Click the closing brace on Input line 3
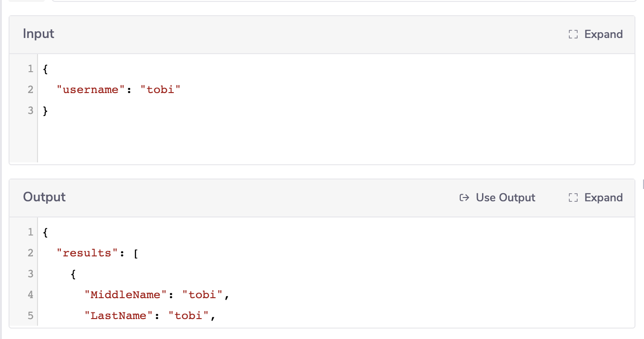 pyautogui.click(x=46, y=111)
